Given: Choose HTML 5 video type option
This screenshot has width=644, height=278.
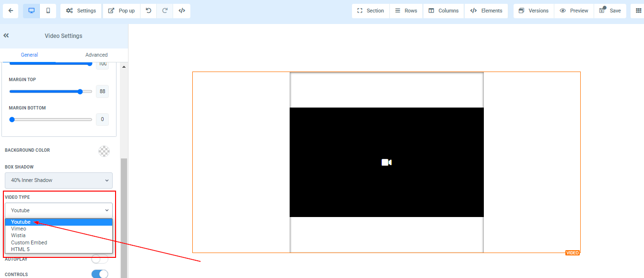Looking at the screenshot, I should (20, 249).
